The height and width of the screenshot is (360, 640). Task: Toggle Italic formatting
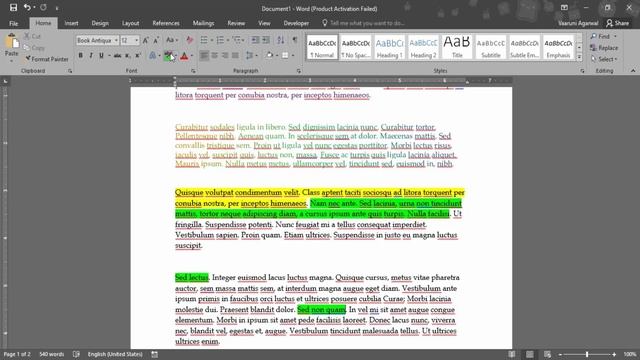point(91,56)
